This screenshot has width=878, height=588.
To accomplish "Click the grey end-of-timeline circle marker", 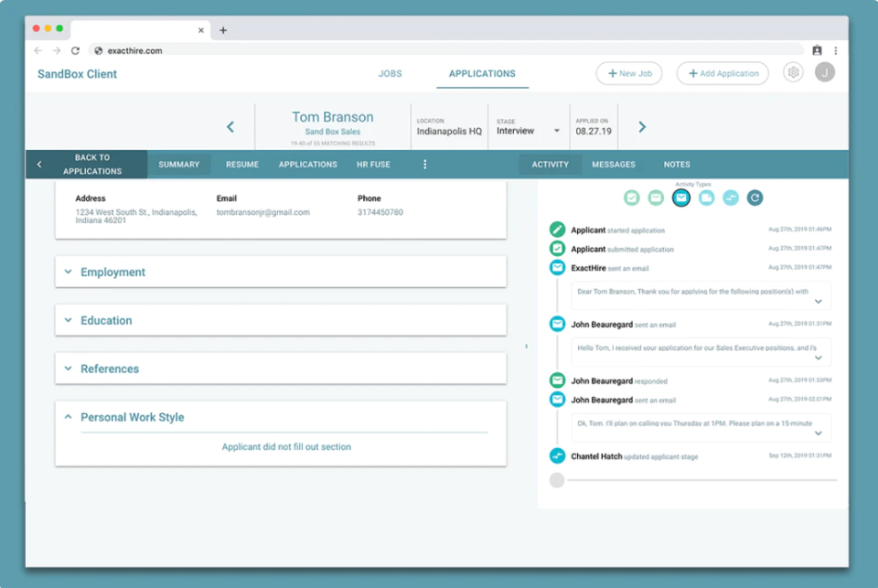I will coord(557,480).
